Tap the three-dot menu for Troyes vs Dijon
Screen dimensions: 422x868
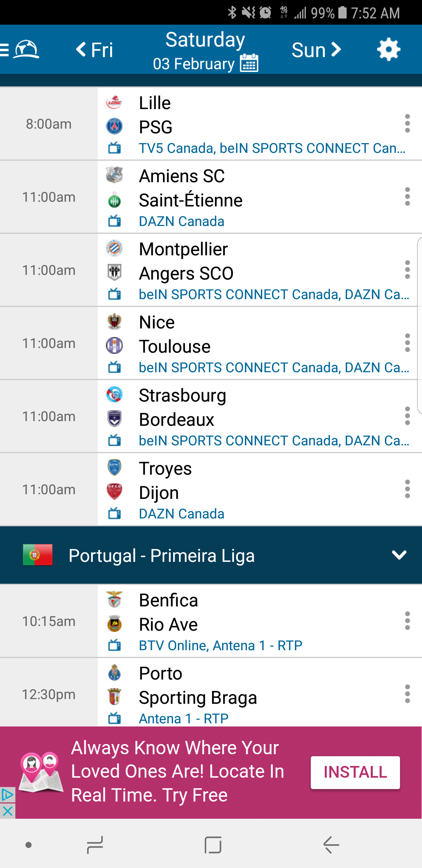pyautogui.click(x=407, y=489)
